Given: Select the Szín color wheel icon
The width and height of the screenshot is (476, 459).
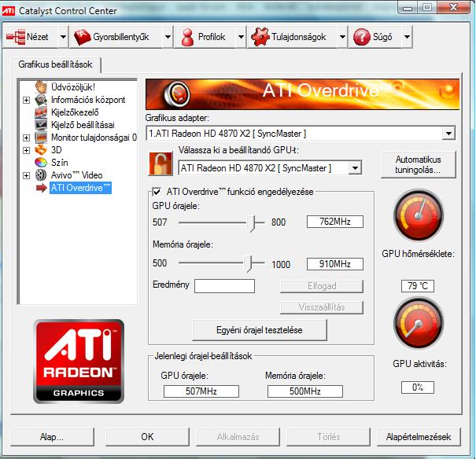Looking at the screenshot, I should point(42,162).
